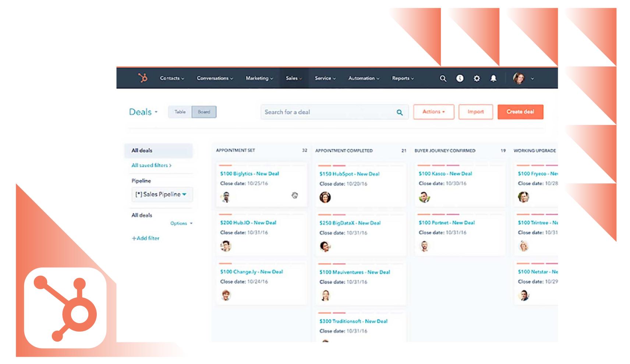Open $300 Traditionsoft - New Deal
Viewport: 630px width, 364px height.
(353, 321)
